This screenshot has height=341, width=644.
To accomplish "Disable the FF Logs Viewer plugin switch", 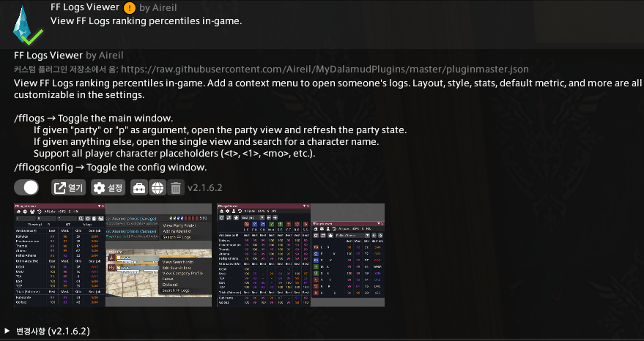I will pos(26,187).
